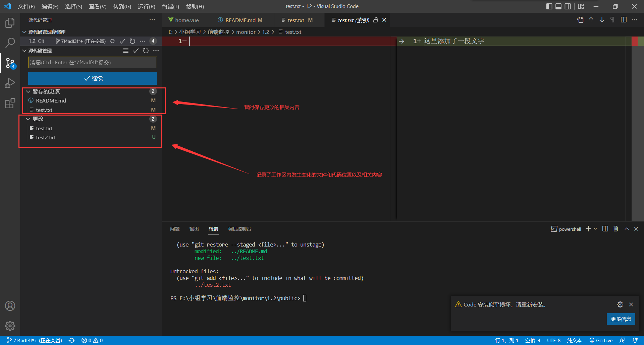
Task: Click commit checkmark in 1.2 Git repository row
Action: 122,41
